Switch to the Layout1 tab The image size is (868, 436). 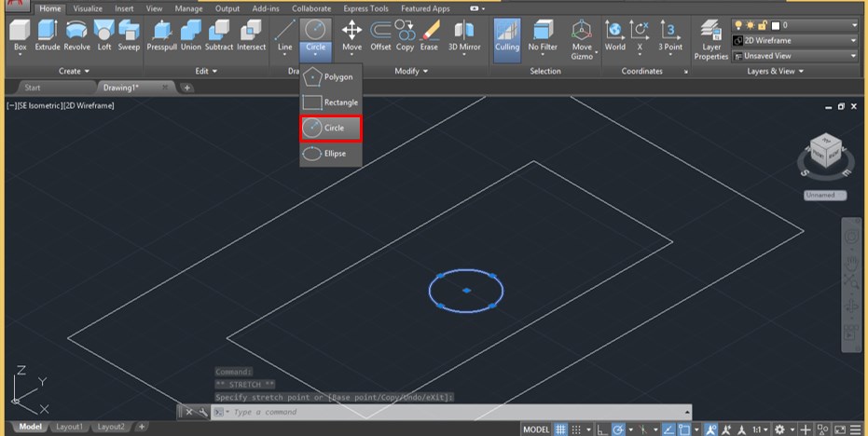point(68,427)
